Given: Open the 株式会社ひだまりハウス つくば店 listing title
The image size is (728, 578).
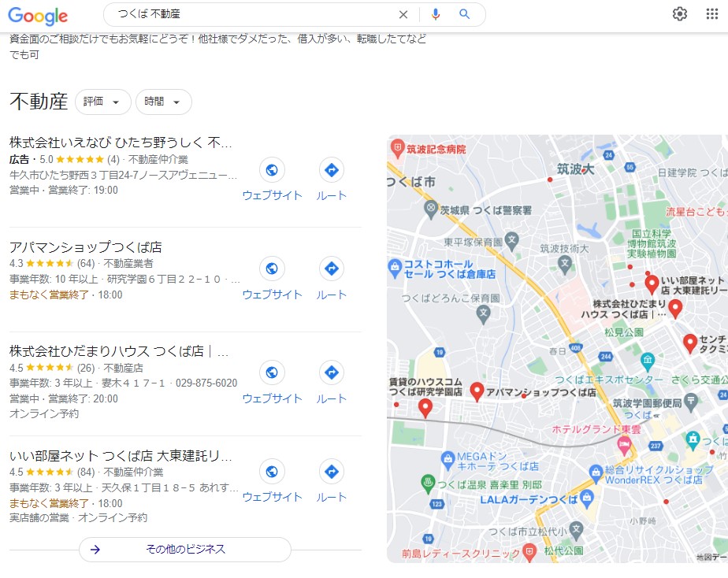Looking at the screenshot, I should click(x=119, y=351).
